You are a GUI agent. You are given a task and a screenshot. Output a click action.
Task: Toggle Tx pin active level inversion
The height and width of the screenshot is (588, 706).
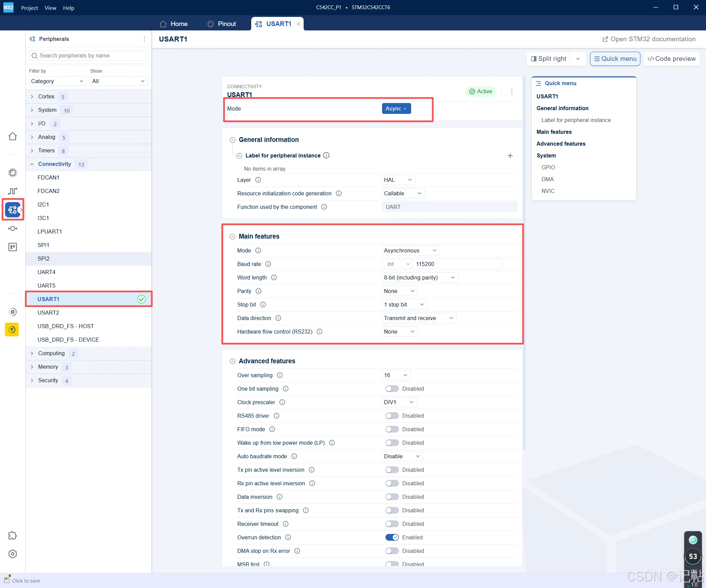[x=392, y=470]
